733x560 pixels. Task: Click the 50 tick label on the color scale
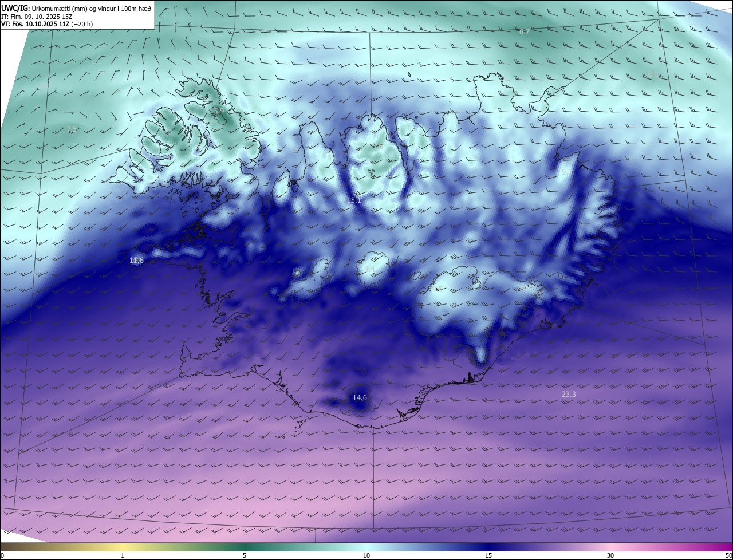[728, 555]
